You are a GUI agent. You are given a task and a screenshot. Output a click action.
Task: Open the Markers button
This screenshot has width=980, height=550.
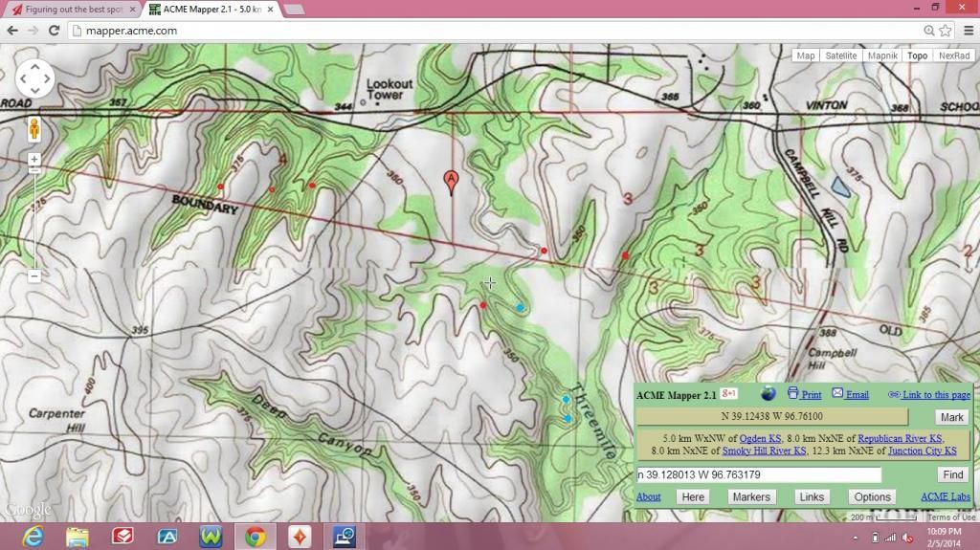click(750, 496)
